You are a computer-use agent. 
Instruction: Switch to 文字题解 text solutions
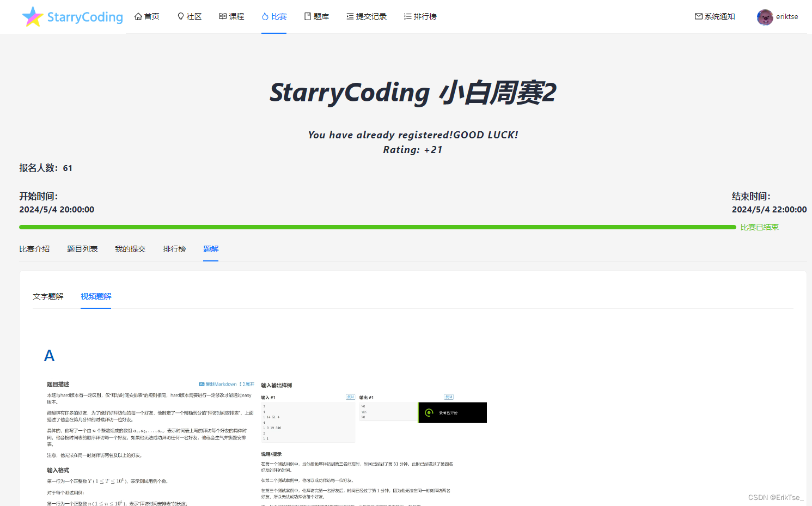[48, 296]
